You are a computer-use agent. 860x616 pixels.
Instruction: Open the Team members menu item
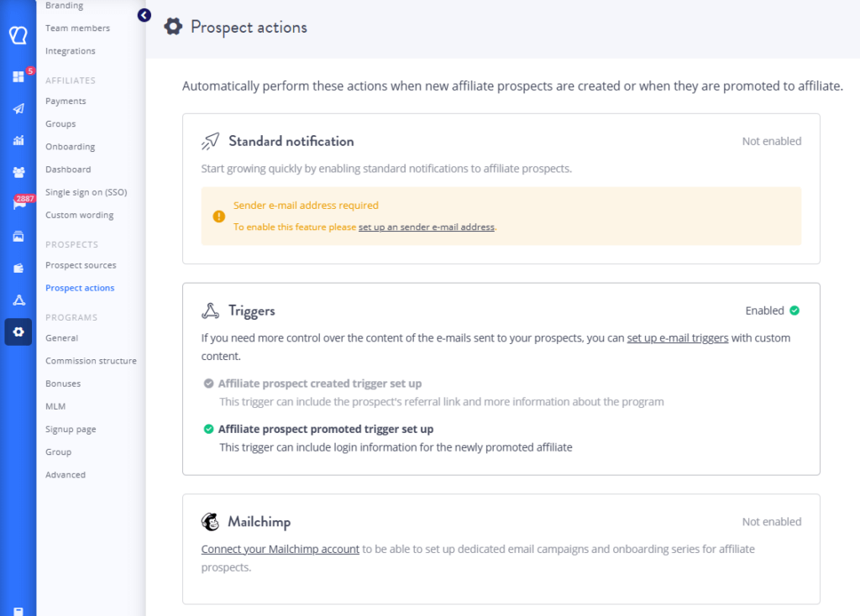pyautogui.click(x=77, y=28)
